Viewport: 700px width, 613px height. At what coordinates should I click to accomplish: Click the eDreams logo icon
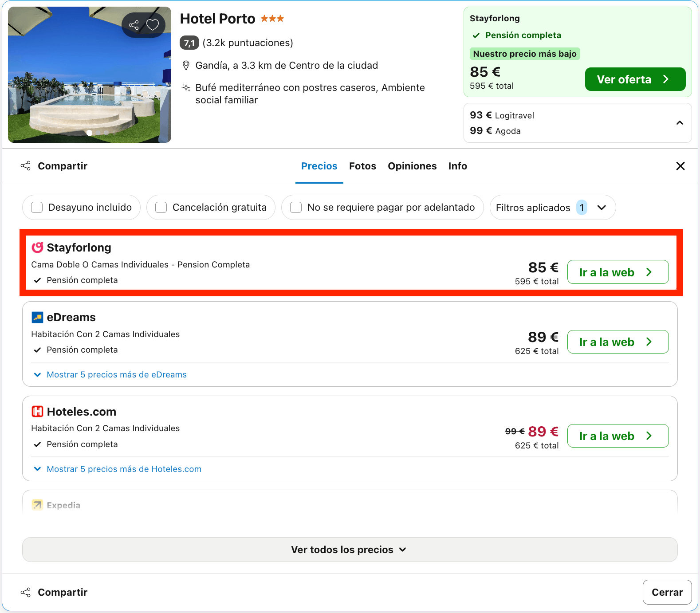38,317
